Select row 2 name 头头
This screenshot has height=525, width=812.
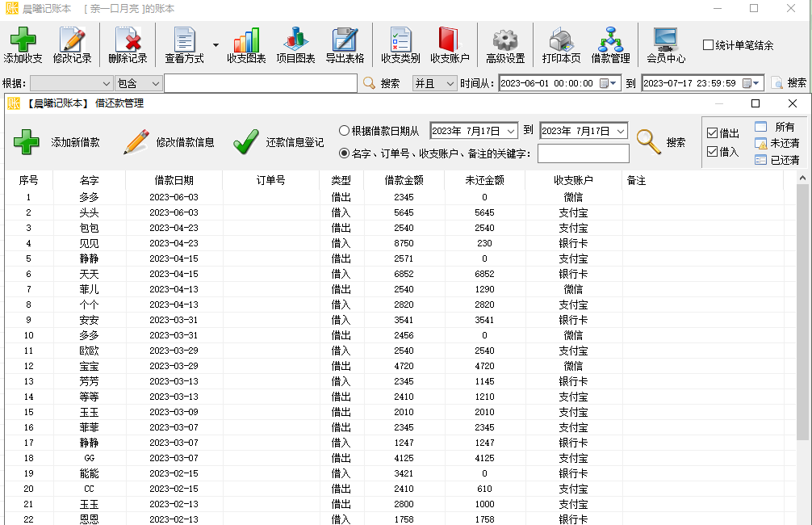pos(89,212)
